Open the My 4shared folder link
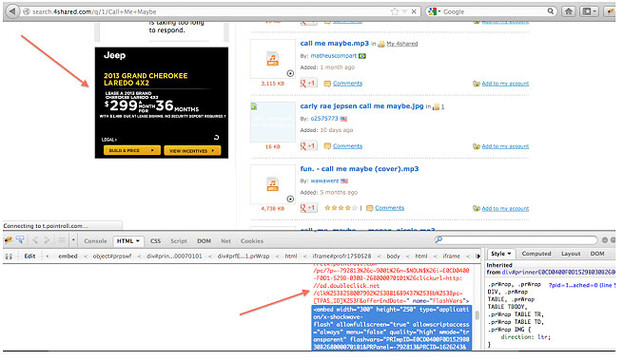 tap(402, 44)
